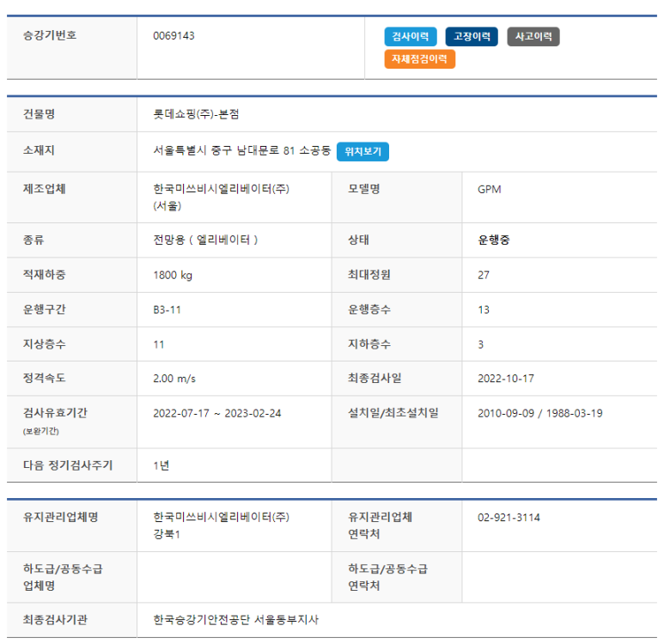The width and height of the screenshot is (664, 644).
Task: Open the 자체점검이력 self-inspection history button
Action: [x=420, y=59]
